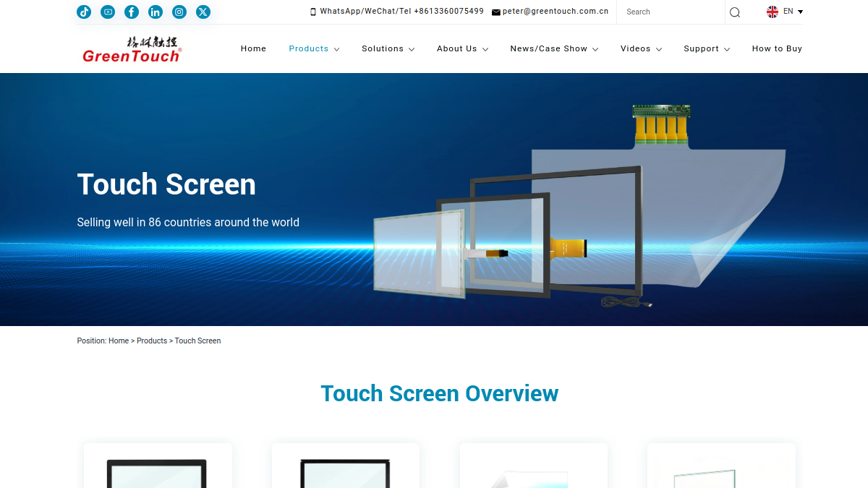Click the envelope icon beside email address
The image size is (868, 488).
(496, 12)
